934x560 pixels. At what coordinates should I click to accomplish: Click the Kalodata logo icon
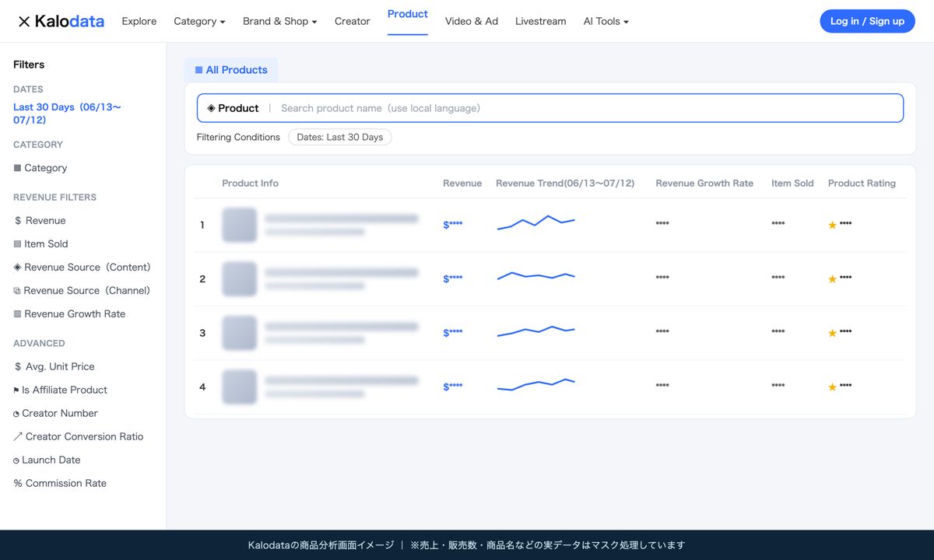pos(24,22)
